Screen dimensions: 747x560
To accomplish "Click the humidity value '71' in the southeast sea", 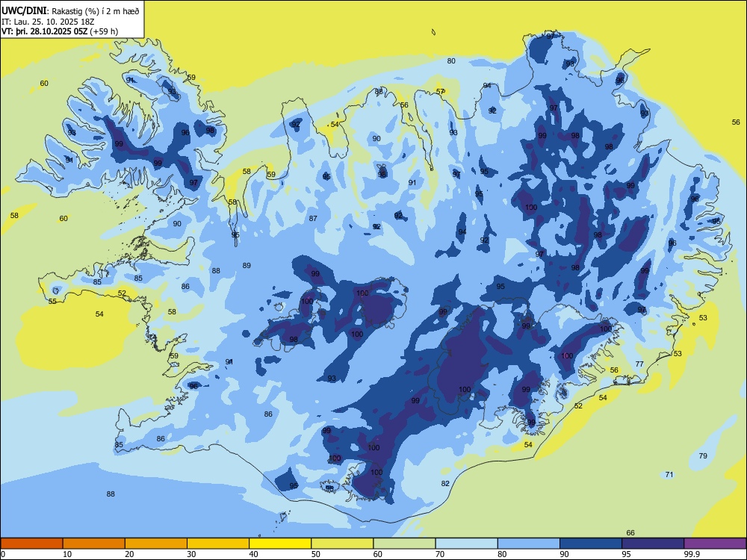I will (x=669, y=475).
